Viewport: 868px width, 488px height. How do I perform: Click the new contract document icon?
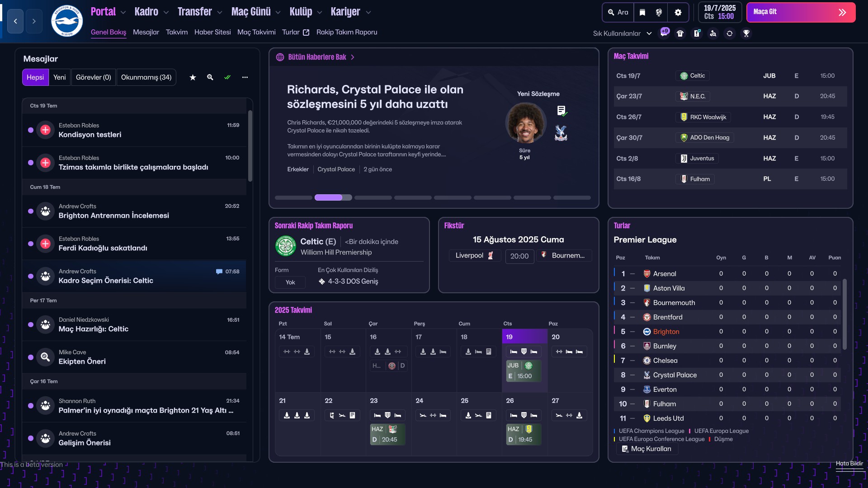coord(562,111)
